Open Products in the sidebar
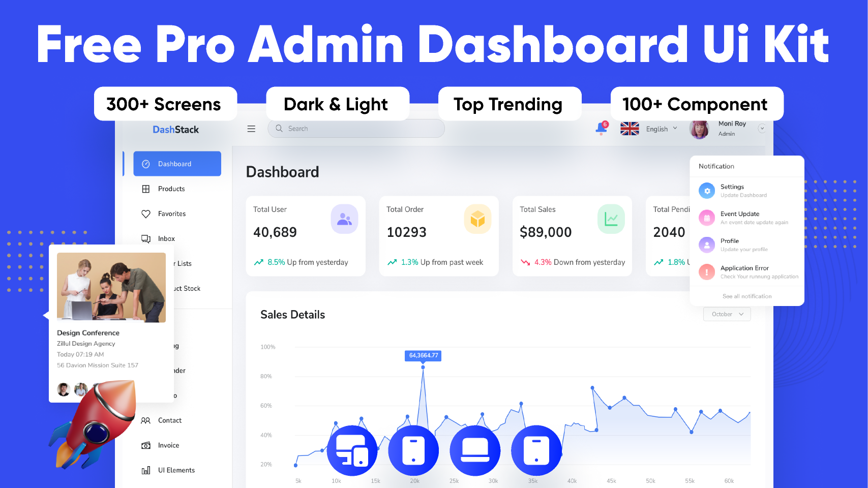The height and width of the screenshot is (488, 868). pos(171,189)
